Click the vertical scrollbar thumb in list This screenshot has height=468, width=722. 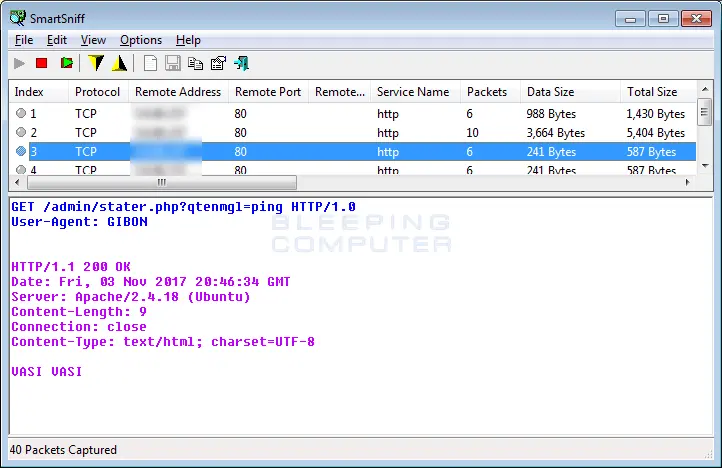pos(705,111)
